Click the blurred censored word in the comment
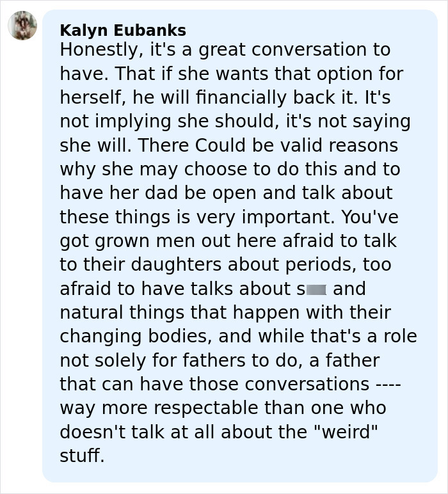The image size is (448, 494). pyautogui.click(x=316, y=290)
